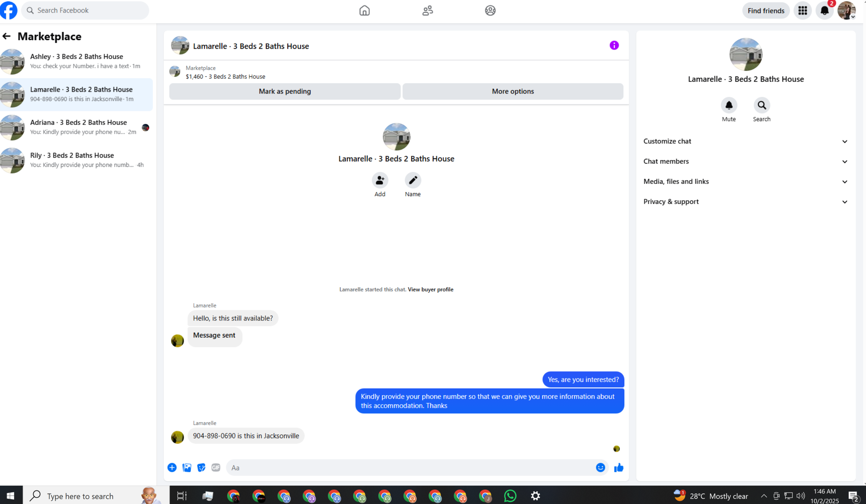Open WhatsApp from the Windows taskbar
Viewport: 866px width, 504px height.
click(510, 496)
